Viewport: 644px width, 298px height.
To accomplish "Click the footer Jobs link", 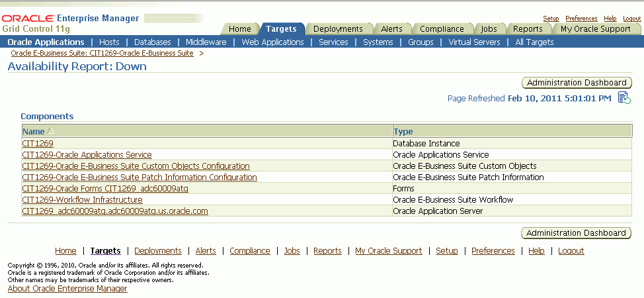I will click(x=292, y=251).
